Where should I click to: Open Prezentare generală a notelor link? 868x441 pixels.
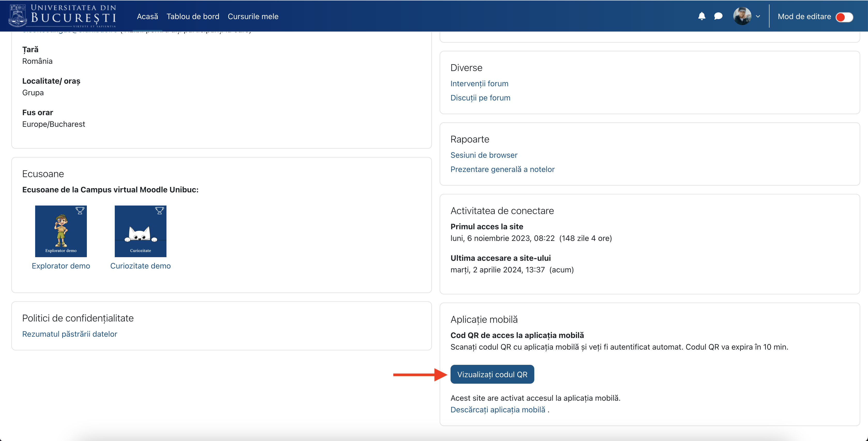502,169
